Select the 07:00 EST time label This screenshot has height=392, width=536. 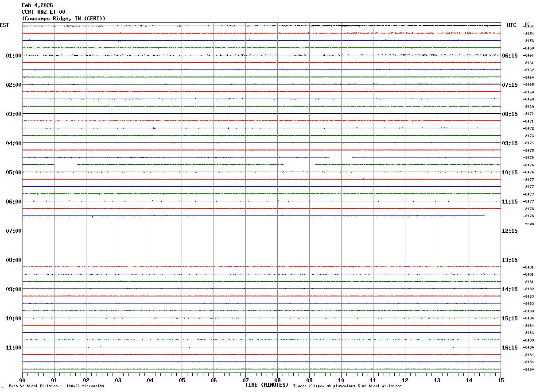14,231
